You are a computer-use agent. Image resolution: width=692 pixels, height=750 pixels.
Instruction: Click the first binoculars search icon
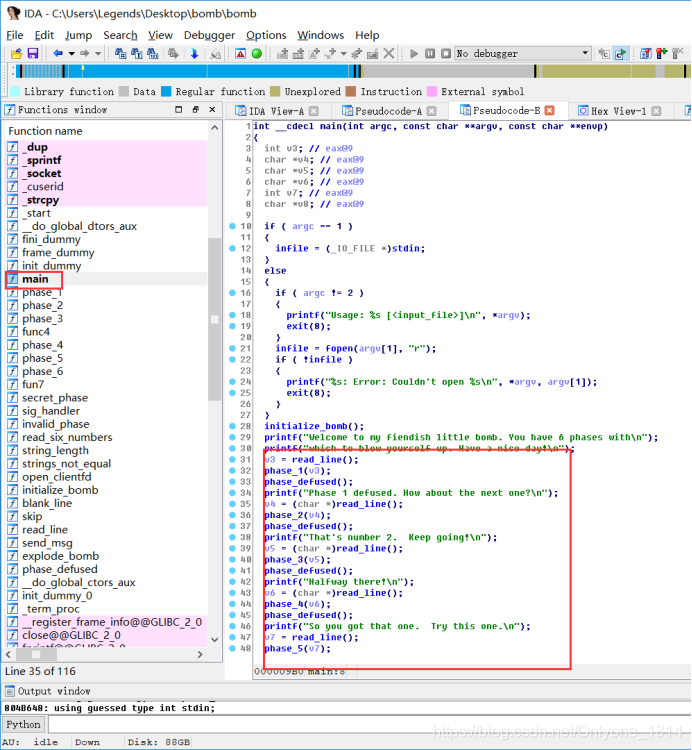click(121, 54)
